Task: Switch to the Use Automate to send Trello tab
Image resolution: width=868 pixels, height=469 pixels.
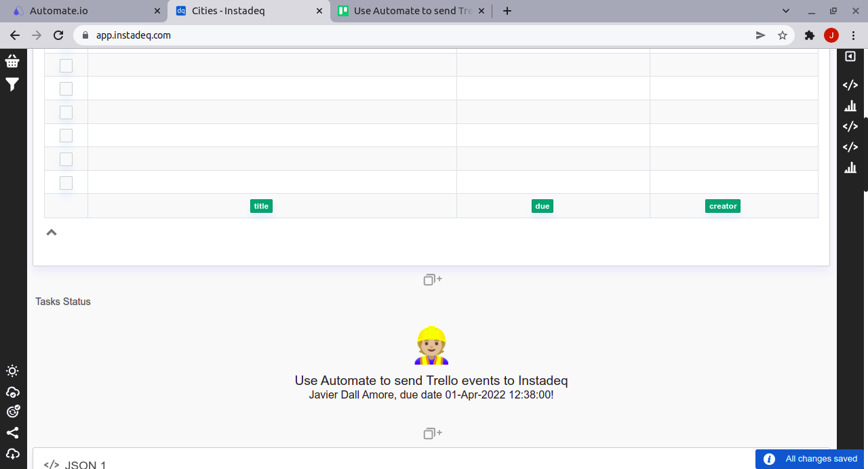Action: [x=412, y=11]
